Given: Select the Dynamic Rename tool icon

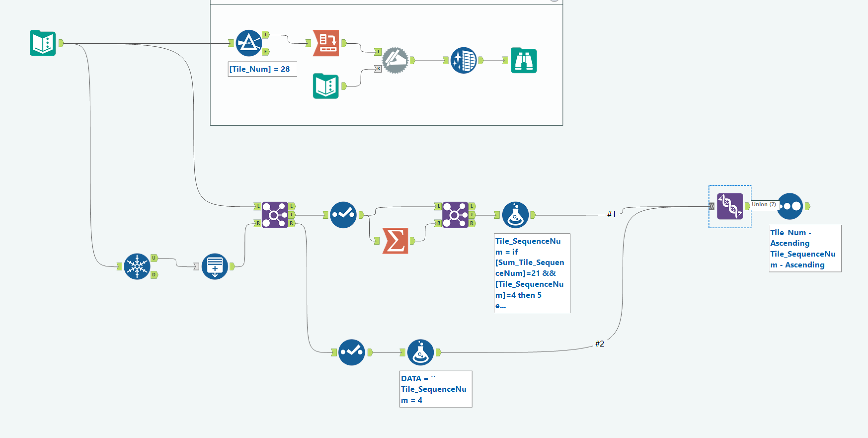Looking at the screenshot, I should click(x=395, y=60).
